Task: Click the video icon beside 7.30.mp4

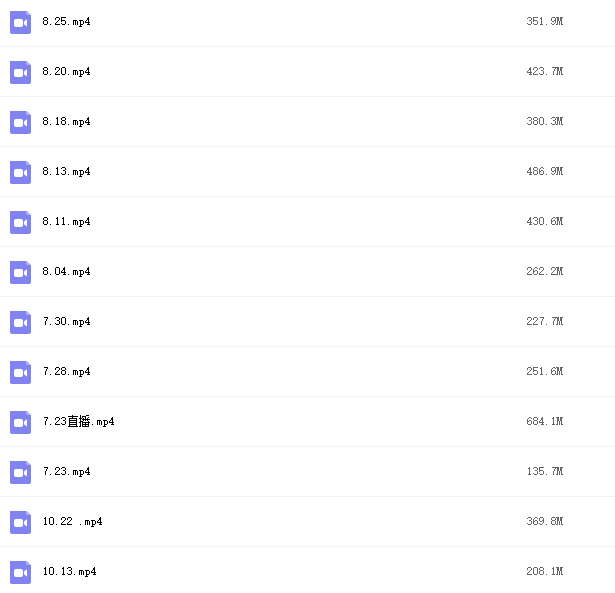Action: [x=20, y=322]
